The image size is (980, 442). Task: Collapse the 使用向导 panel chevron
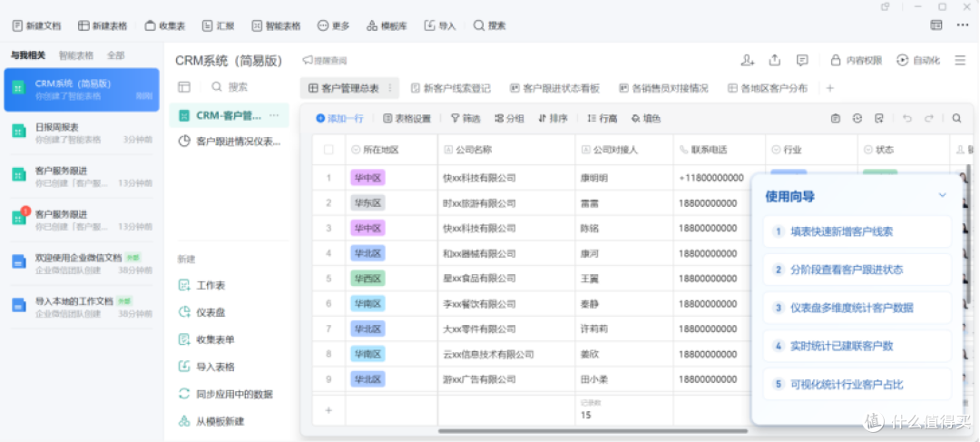pos(943,196)
